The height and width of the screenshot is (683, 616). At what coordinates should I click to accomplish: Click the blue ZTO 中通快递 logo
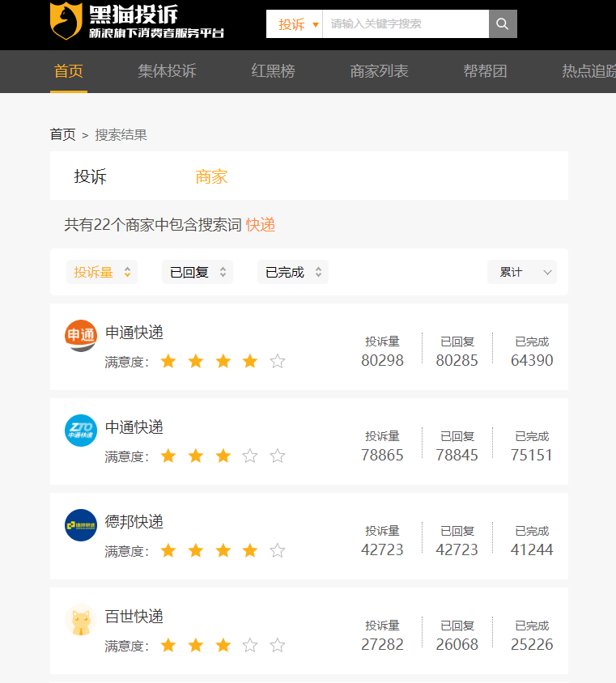[81, 430]
